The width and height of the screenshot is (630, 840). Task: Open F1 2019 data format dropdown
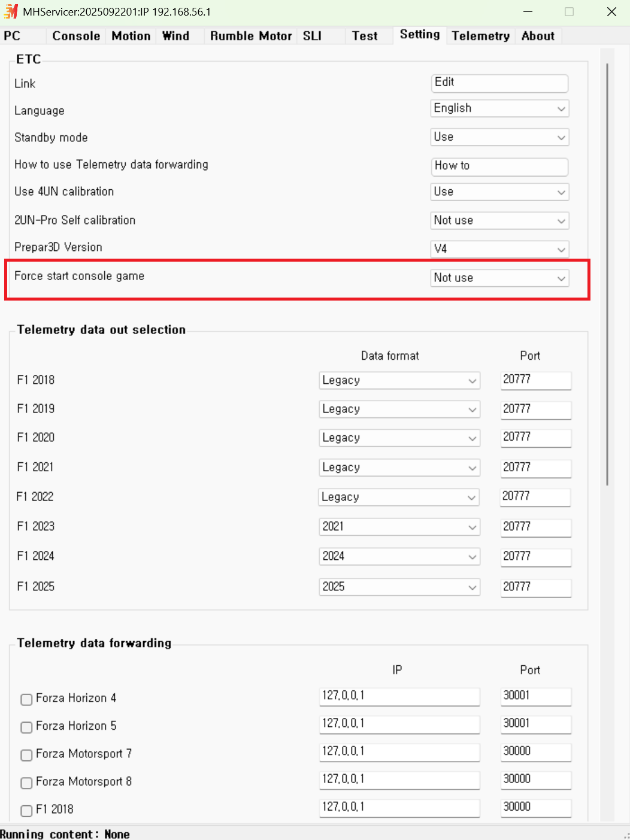click(x=399, y=409)
